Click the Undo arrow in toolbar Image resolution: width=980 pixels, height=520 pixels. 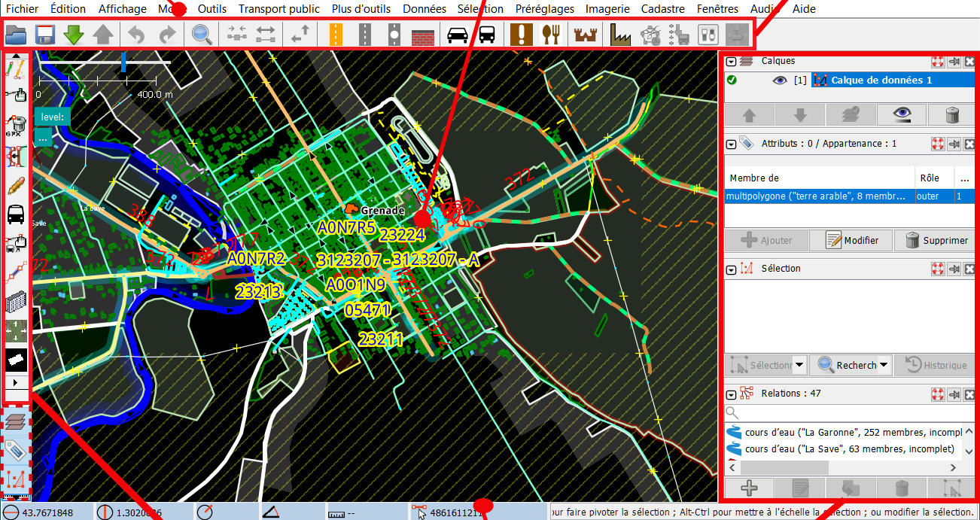pos(136,35)
